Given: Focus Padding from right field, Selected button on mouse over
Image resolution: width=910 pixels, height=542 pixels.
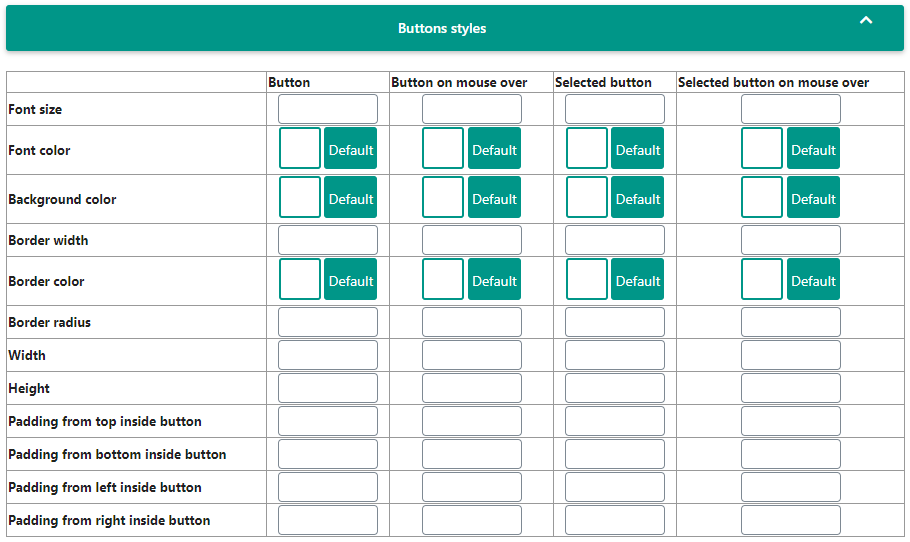Looking at the screenshot, I should pyautogui.click(x=791, y=520).
